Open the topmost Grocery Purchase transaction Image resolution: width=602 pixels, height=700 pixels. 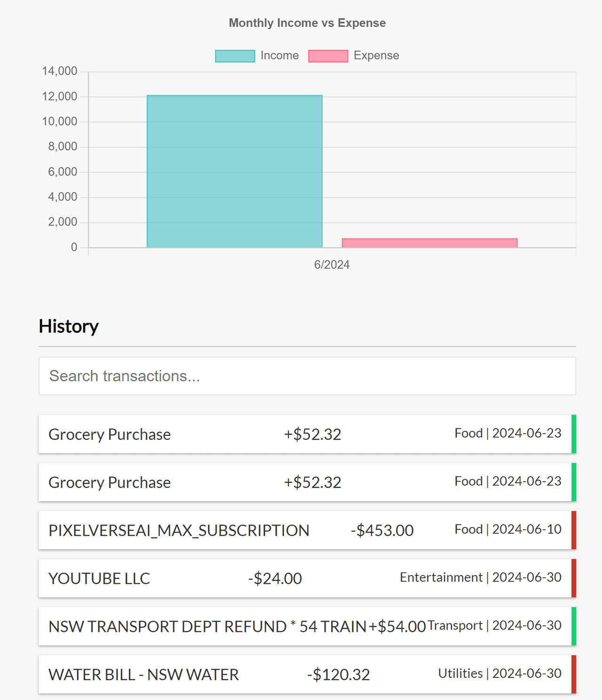coord(110,434)
